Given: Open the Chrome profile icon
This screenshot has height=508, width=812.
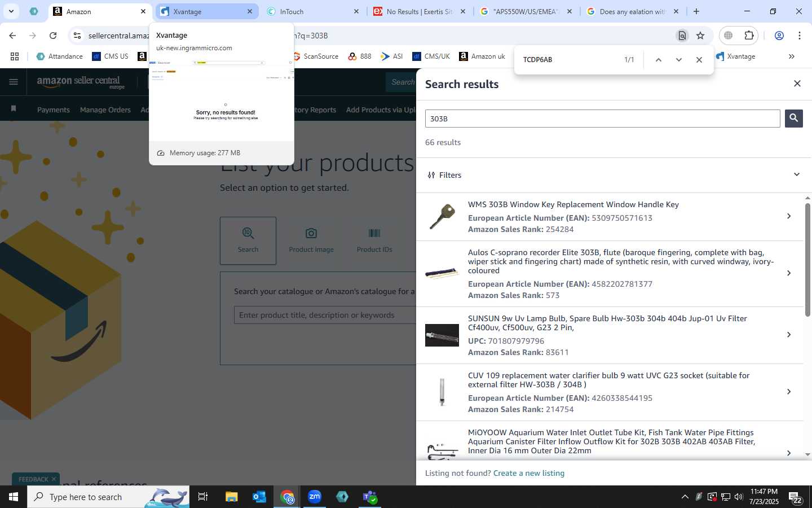Looking at the screenshot, I should pos(779,36).
